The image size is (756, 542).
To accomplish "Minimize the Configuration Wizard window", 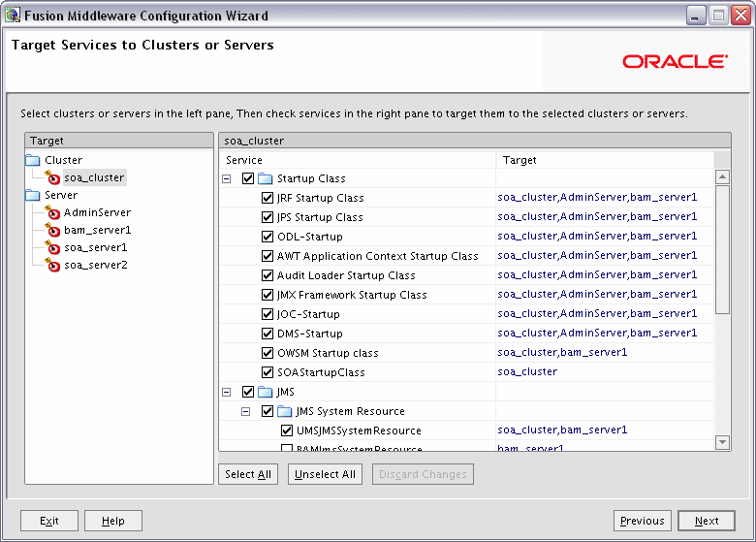I will (695, 16).
